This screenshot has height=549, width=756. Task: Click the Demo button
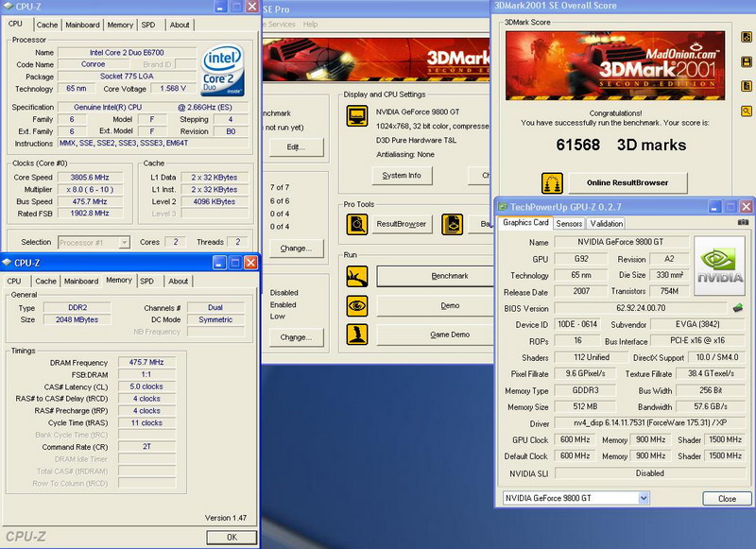click(x=436, y=305)
